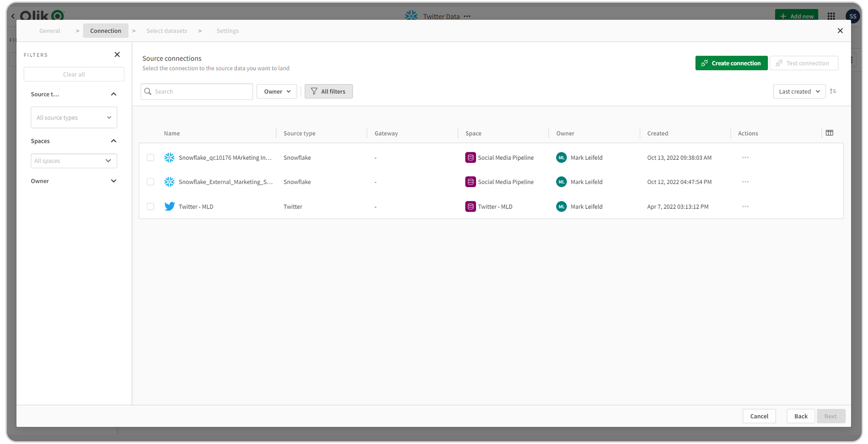The width and height of the screenshot is (868, 444).
Task: Click the Apr 7, 2022 03:13:12 PM date
Action: pos(678,207)
